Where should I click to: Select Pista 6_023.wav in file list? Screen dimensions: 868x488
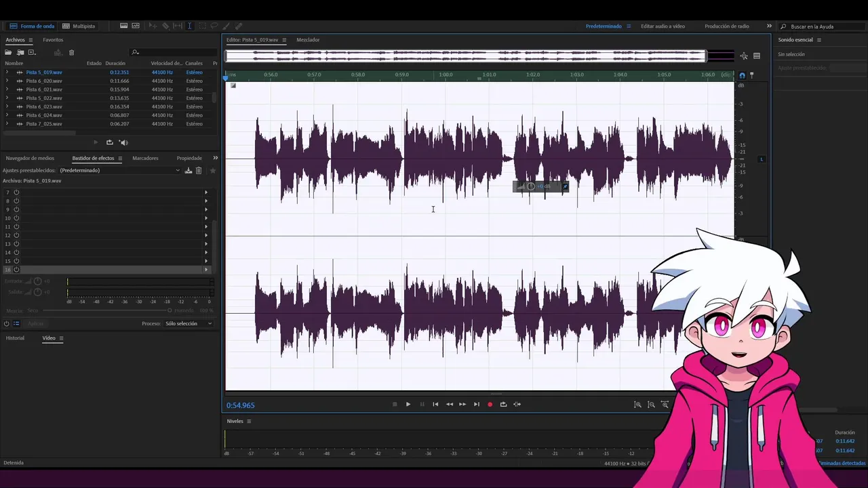tap(44, 106)
